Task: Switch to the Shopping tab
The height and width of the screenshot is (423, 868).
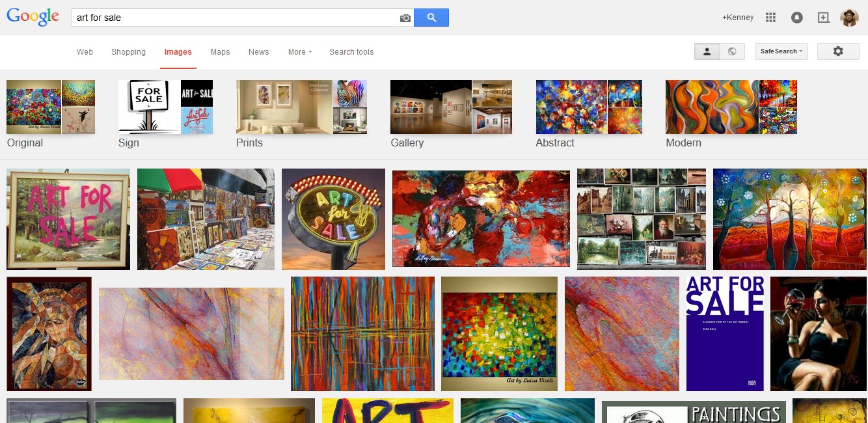Action: [x=128, y=52]
